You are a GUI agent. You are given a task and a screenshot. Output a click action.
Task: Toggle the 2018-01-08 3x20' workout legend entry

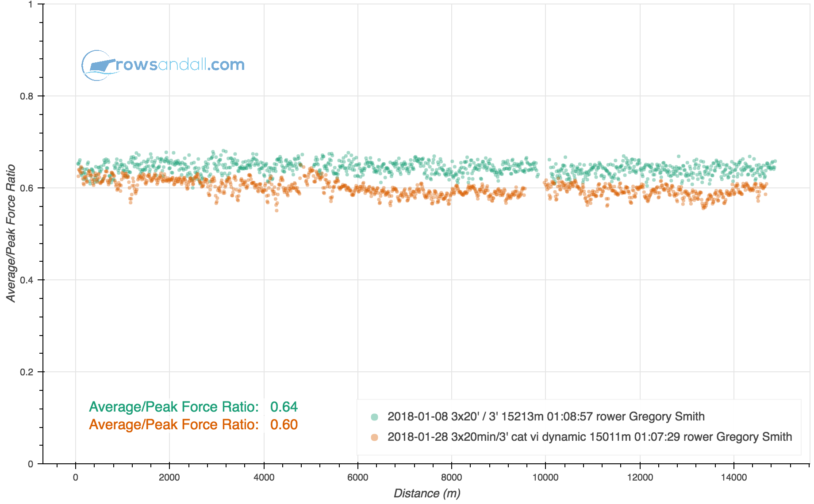tap(545, 416)
